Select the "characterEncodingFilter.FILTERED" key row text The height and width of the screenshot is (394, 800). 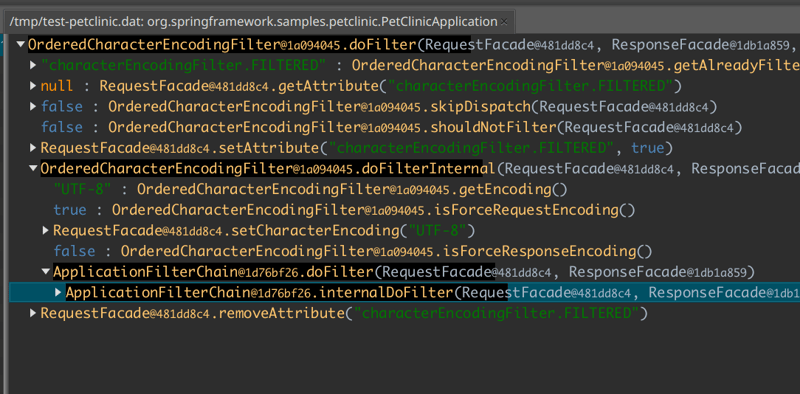[x=420, y=65]
